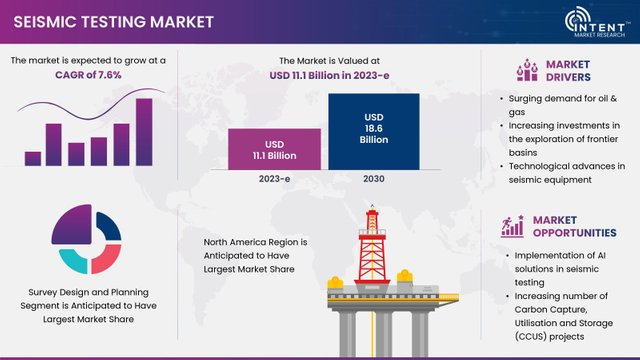Click the donut chart segment graphic
The height and width of the screenshot is (360, 640).
pyautogui.click(x=86, y=239)
